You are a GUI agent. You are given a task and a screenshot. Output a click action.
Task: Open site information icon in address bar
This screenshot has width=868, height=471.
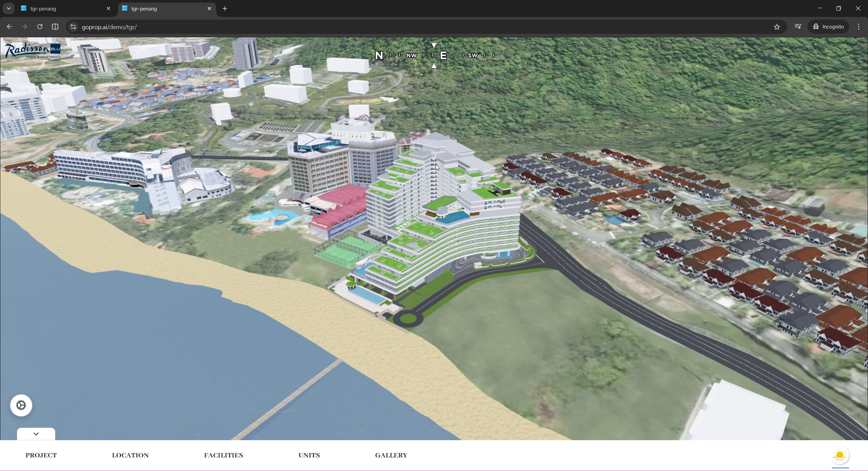pyautogui.click(x=73, y=27)
